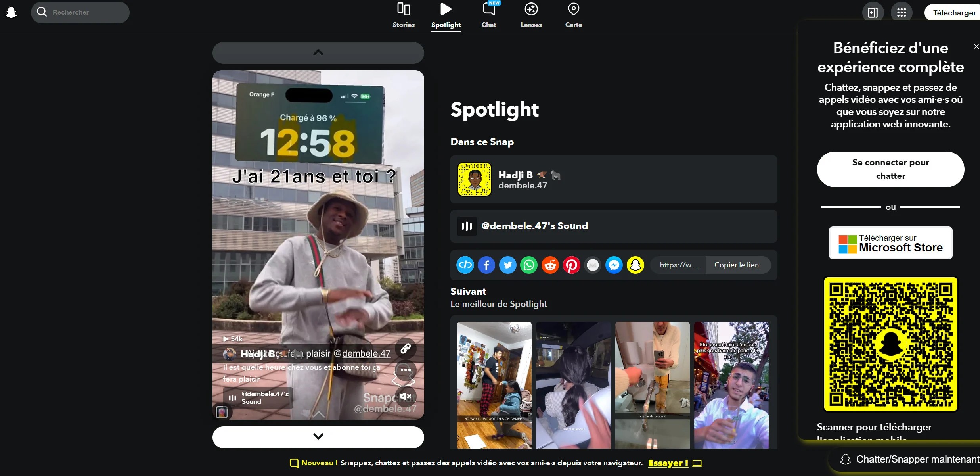Screen dimensions: 980x476
Task: Go to the next Snap with the down chevron
Action: coord(318,436)
